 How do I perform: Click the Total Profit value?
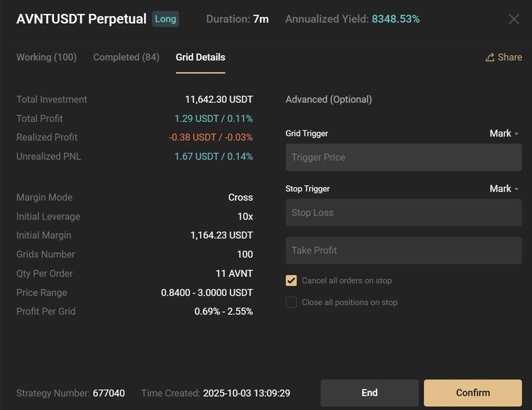(x=213, y=118)
